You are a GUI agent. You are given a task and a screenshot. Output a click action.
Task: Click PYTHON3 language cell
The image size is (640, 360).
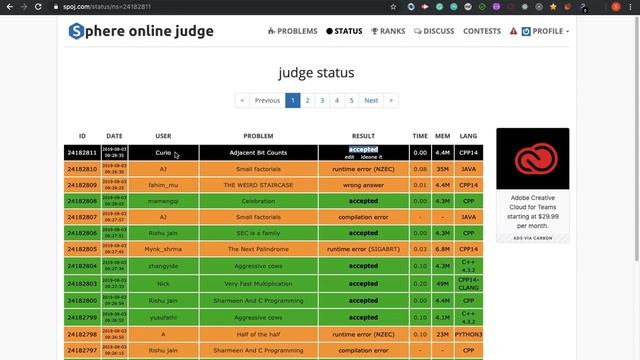[468, 334]
